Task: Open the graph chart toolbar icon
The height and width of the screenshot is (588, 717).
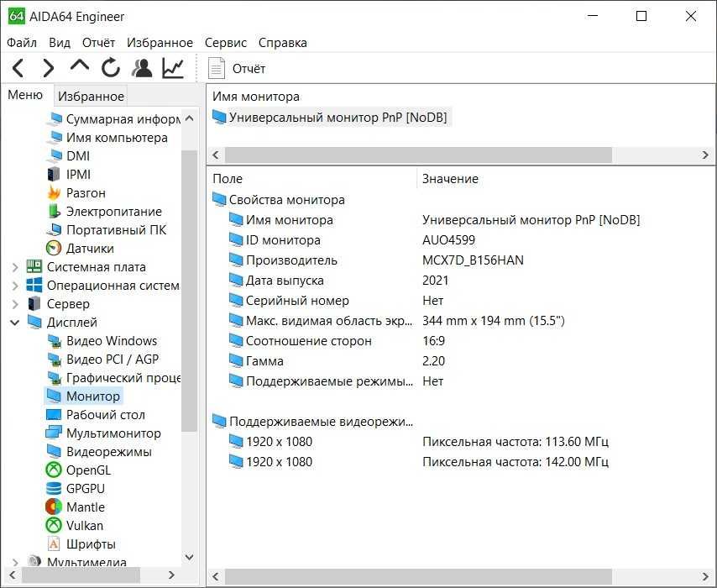Action: [x=173, y=68]
